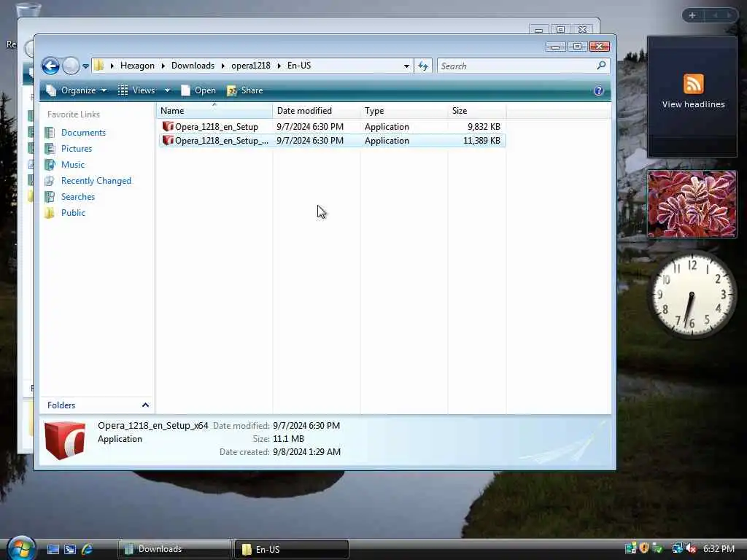Open Pictures favorite link
The image size is (747, 560).
click(76, 149)
